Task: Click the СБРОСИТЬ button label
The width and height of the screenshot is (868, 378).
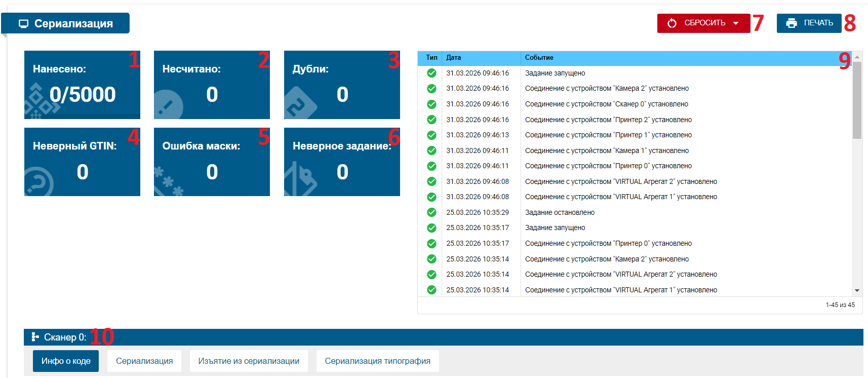Action: click(704, 23)
